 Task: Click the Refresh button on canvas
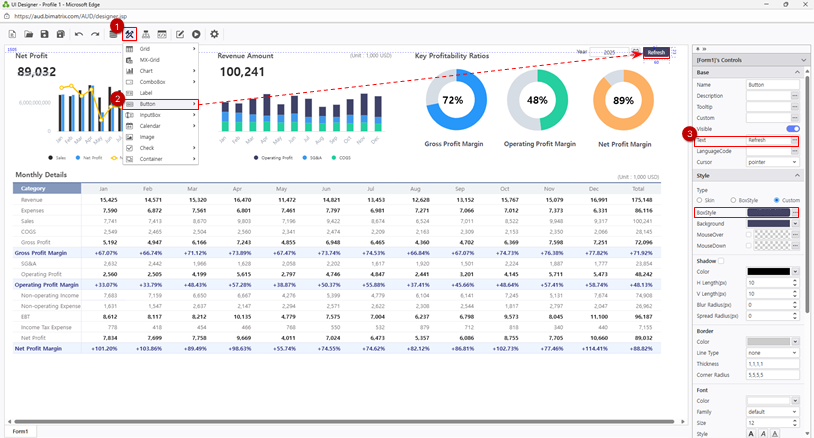pos(657,53)
